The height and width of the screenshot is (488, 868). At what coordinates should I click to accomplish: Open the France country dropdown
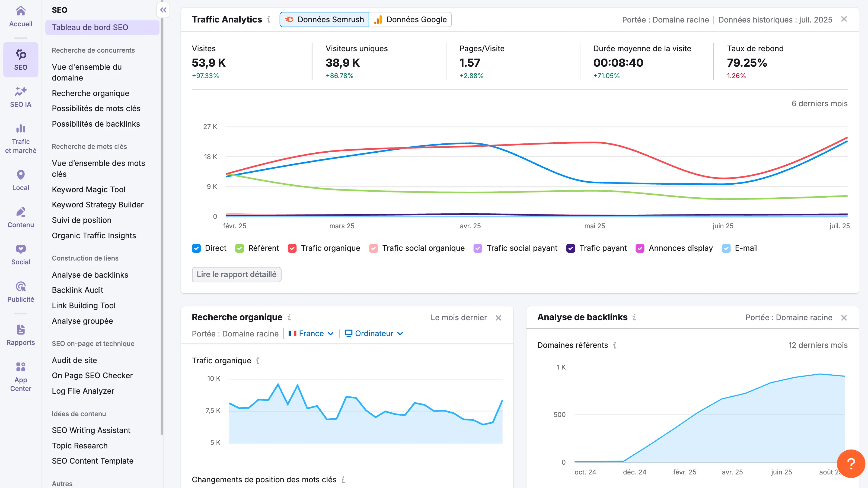pos(311,333)
